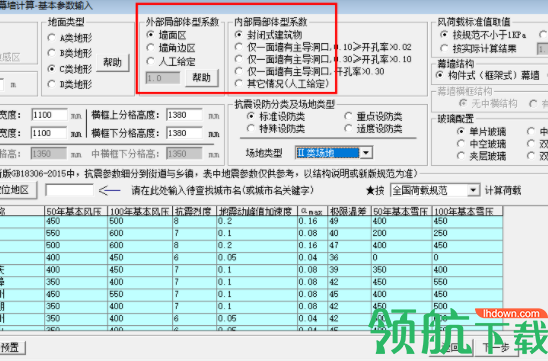Click 帮助 button under external shape coefficient
548x361 pixels.
(202, 78)
